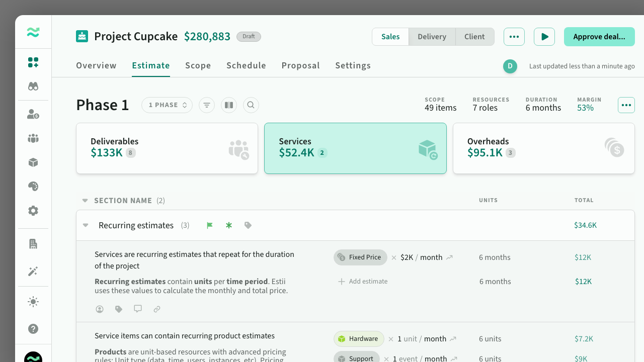The image size is (644, 362).
Task: Switch to the Delivery view toggle
Action: click(x=432, y=37)
